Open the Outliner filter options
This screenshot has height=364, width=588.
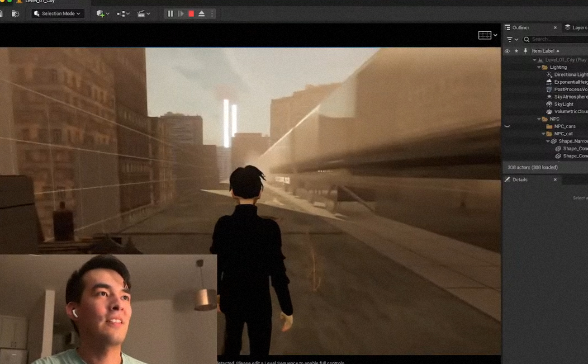(512, 39)
